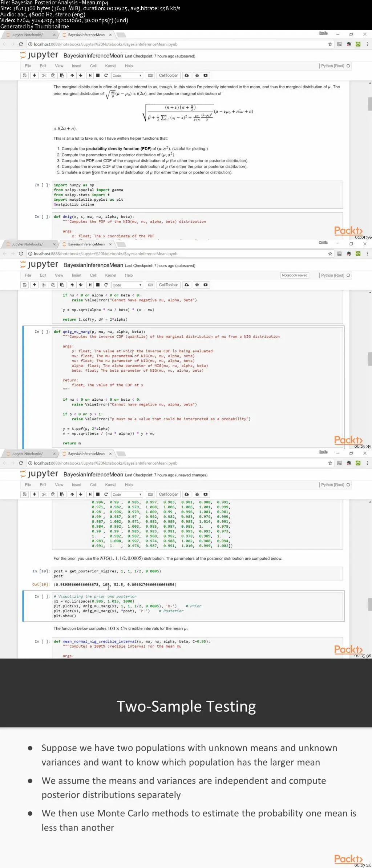The image size is (372, 868).
Task: Click the address bar in the unsaved changes frame
Action: 178,463
